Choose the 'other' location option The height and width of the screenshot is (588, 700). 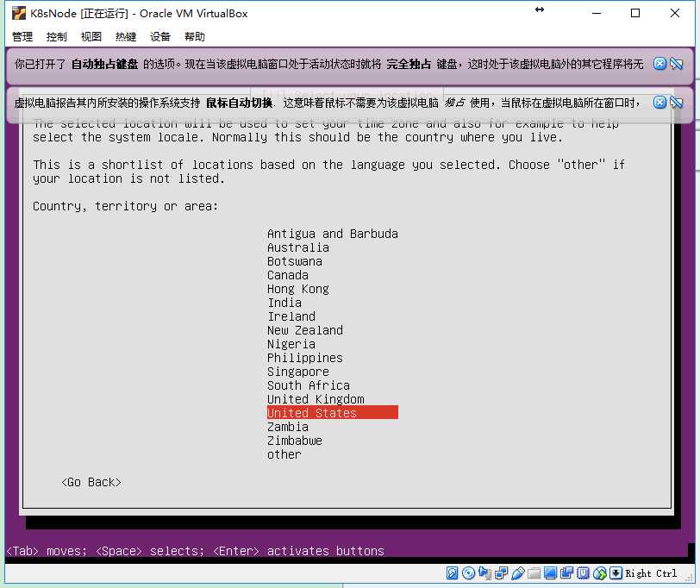coord(284,455)
